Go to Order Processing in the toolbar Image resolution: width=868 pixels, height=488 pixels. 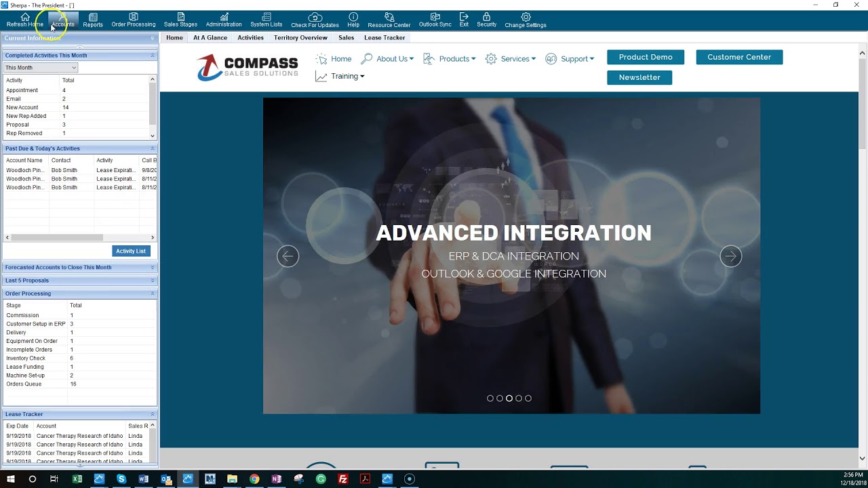(x=134, y=20)
